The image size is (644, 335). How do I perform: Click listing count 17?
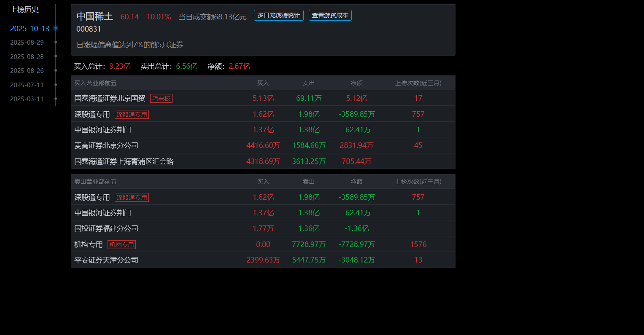418,98
